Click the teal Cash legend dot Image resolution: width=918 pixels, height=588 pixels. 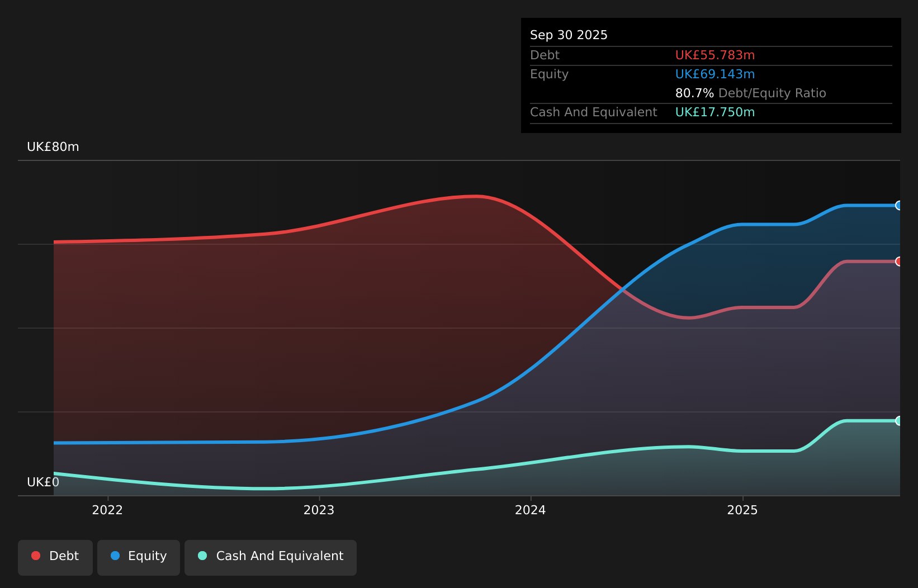(x=202, y=556)
